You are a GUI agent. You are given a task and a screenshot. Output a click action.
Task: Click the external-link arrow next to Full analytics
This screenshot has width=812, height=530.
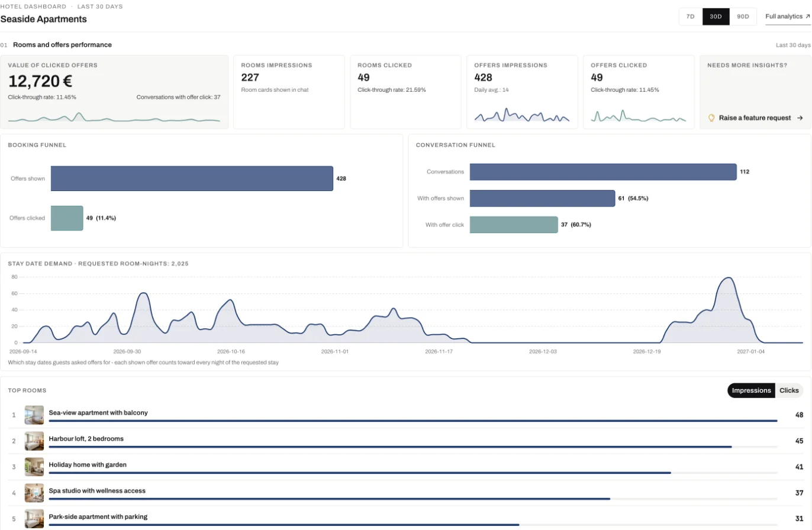(808, 17)
